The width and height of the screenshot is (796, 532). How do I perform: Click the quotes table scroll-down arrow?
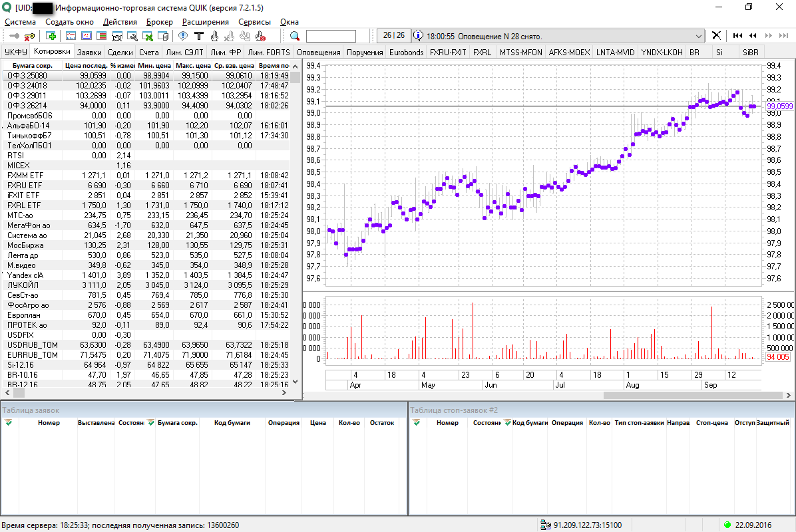tap(296, 382)
